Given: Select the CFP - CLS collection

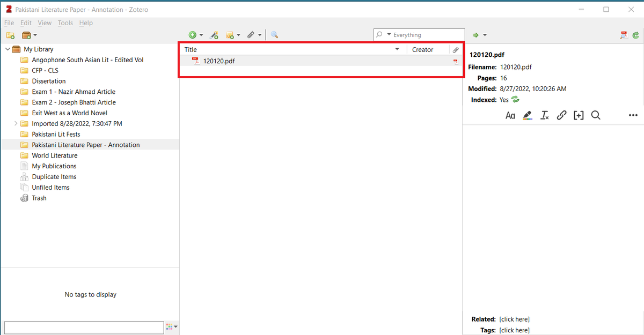Looking at the screenshot, I should (x=45, y=71).
